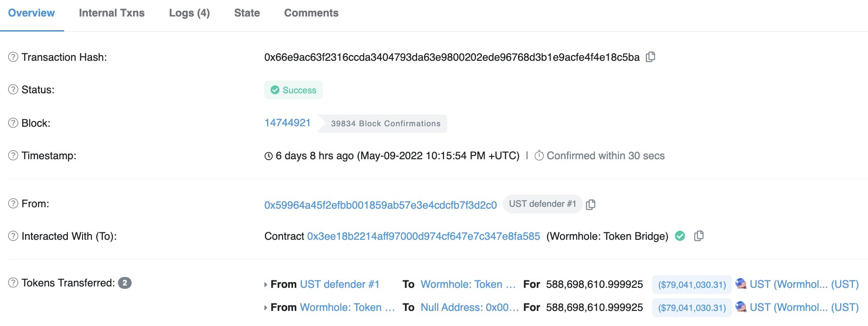Open Wormhole contract address 0x3ee18b22 link
This screenshot has height=326, width=868.
(x=424, y=236)
